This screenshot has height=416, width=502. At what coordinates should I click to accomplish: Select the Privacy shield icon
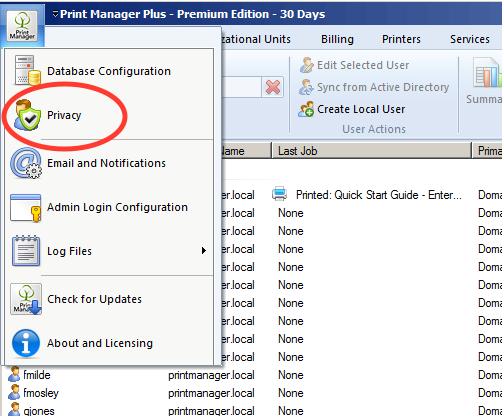point(27,115)
